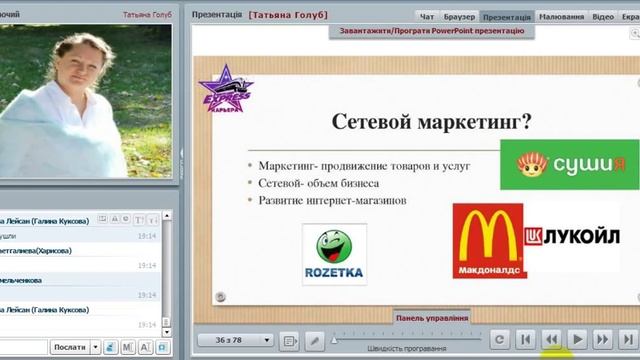This screenshot has width=640, height=360.
Task: Jump to the first slide
Action: tap(525, 340)
